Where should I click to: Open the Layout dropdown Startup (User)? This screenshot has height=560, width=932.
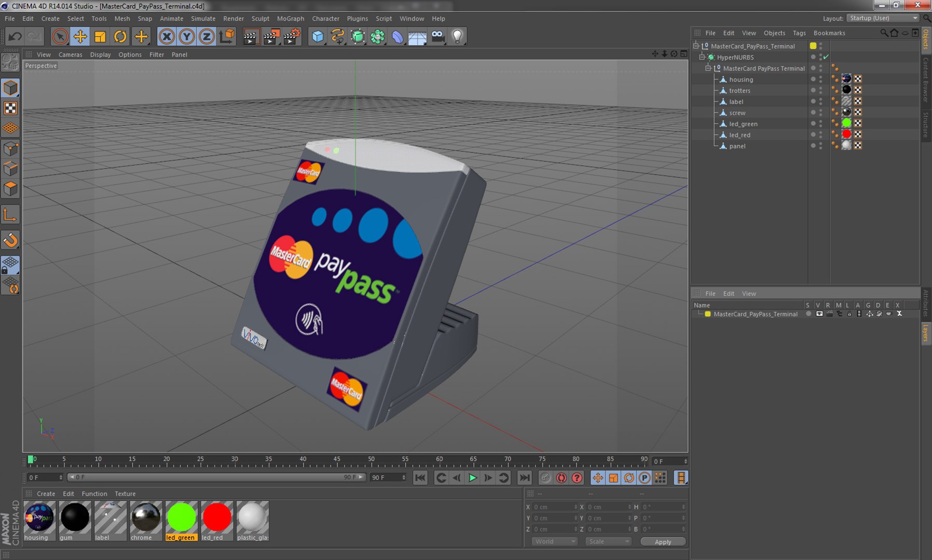(883, 18)
